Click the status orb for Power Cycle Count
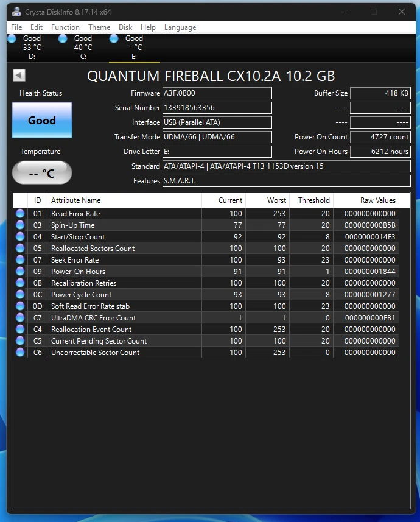420x522 pixels. (x=20, y=294)
